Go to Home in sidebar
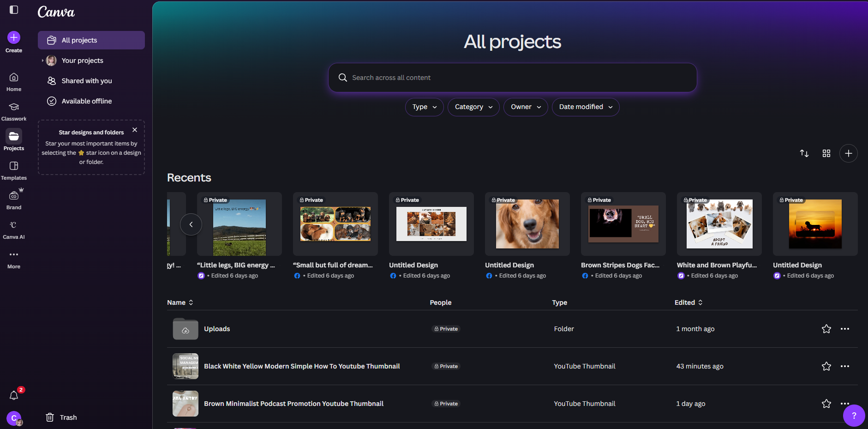The height and width of the screenshot is (429, 868). coord(14,82)
